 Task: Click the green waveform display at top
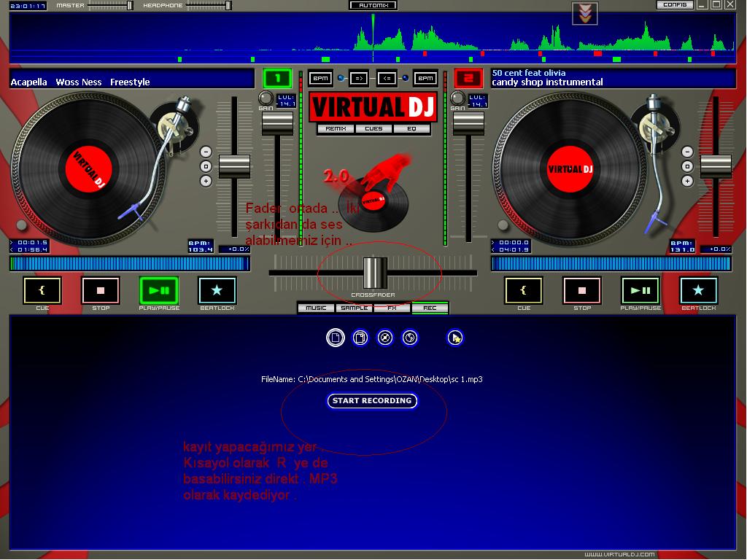tap(373, 38)
